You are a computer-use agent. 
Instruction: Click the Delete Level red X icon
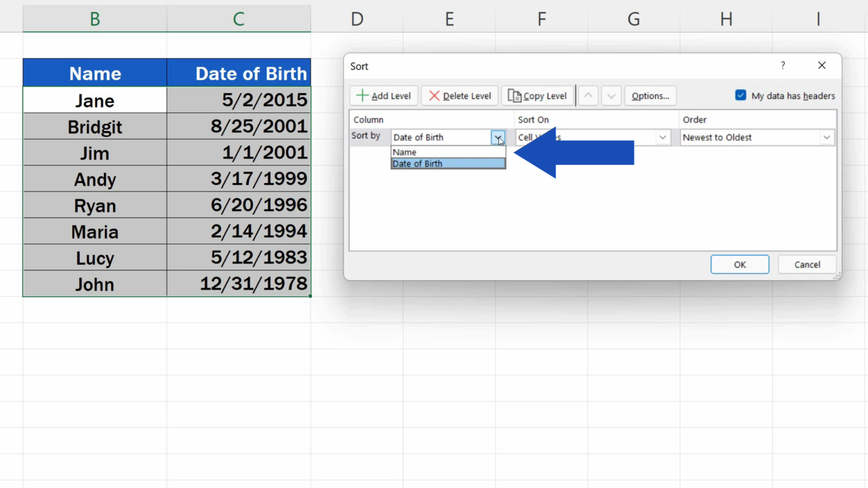(x=433, y=95)
